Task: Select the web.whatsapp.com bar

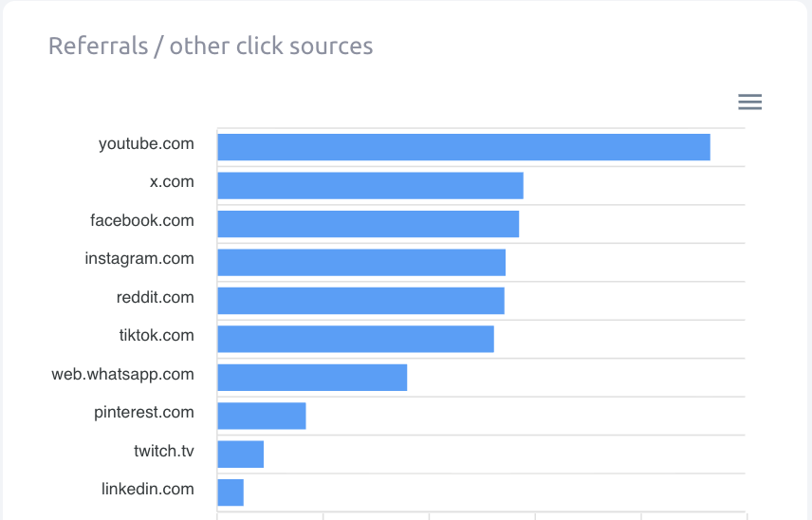Action: coord(312,378)
